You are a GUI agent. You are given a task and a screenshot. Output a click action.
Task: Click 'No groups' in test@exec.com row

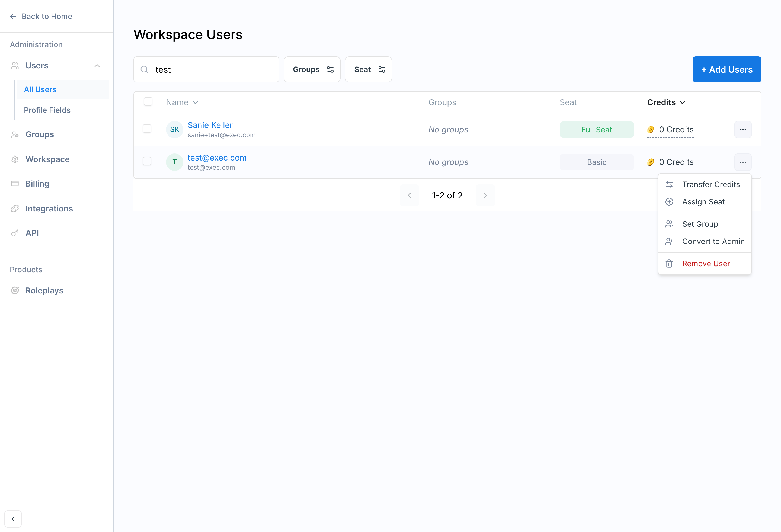tap(448, 162)
